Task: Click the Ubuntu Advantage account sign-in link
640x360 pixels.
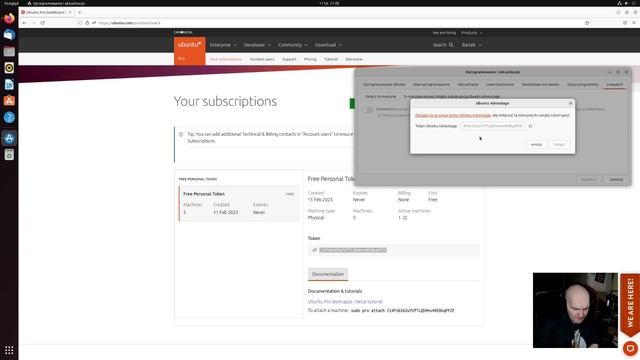Action: point(453,116)
